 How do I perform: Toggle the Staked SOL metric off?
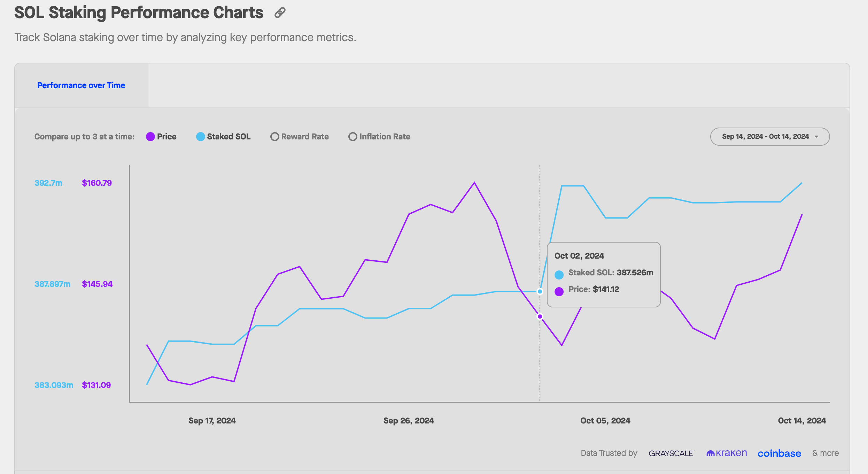(x=223, y=137)
